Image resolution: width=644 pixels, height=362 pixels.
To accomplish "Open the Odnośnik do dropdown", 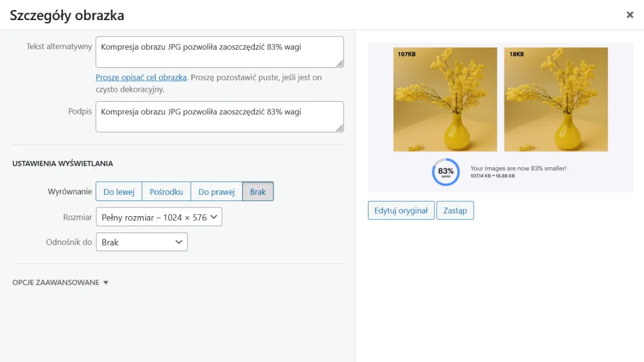I will point(142,242).
